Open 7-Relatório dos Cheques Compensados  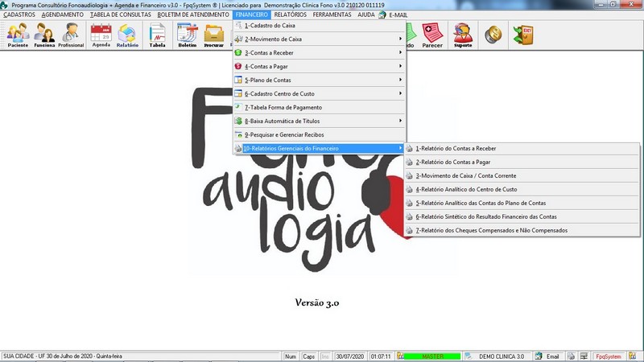[x=522, y=230]
